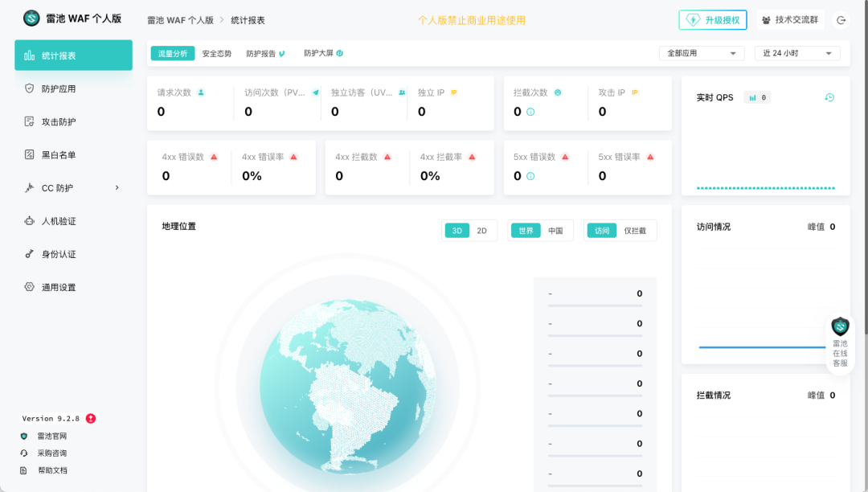Click the shield icon beside 防护应用
This screenshot has height=492, width=868.
[30, 88]
